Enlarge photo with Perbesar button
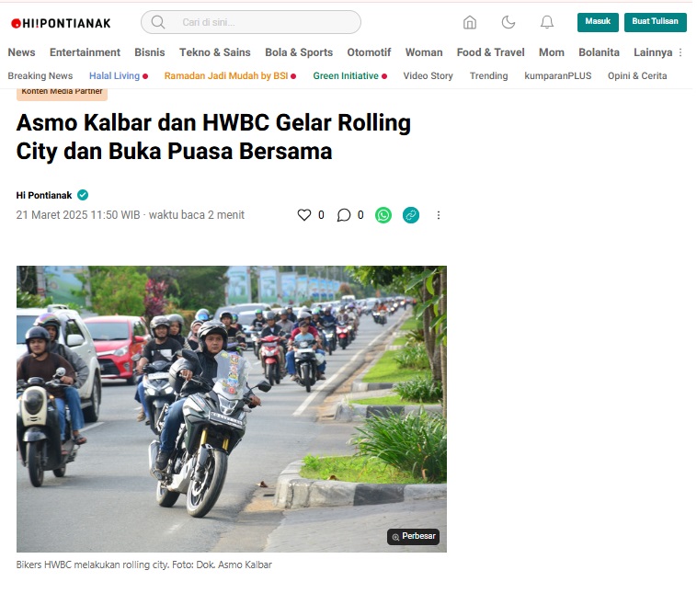The width and height of the screenshot is (697, 616). pyautogui.click(x=413, y=536)
